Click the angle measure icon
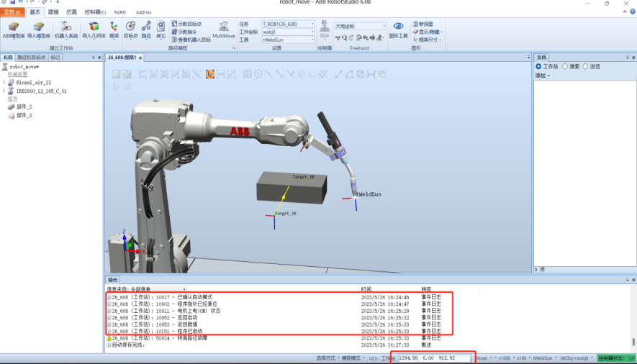637x364 pixels. [x=349, y=74]
